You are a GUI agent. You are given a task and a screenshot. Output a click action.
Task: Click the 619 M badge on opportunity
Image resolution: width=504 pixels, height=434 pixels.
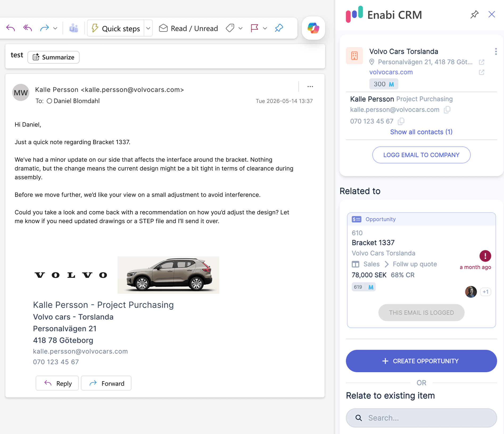click(363, 287)
